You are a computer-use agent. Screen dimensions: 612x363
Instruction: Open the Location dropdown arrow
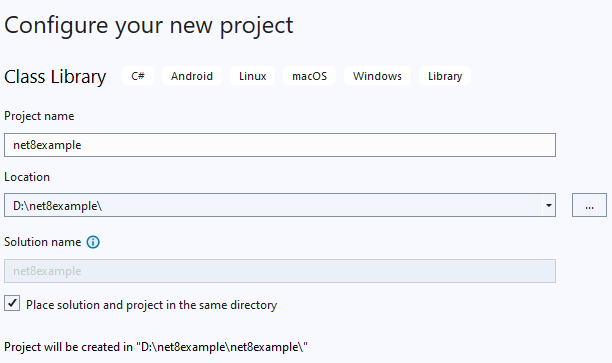pyautogui.click(x=548, y=205)
